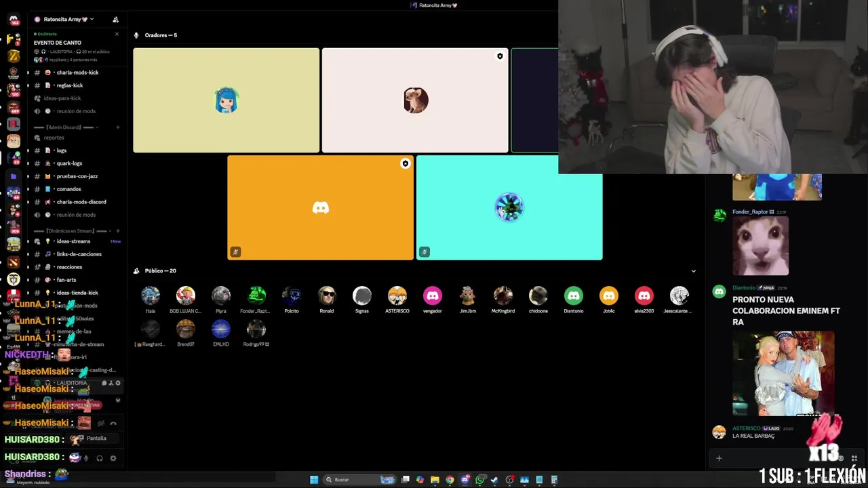Select the speaker tile with dog avatar
Screen dimensions: 868x488
[x=415, y=100]
